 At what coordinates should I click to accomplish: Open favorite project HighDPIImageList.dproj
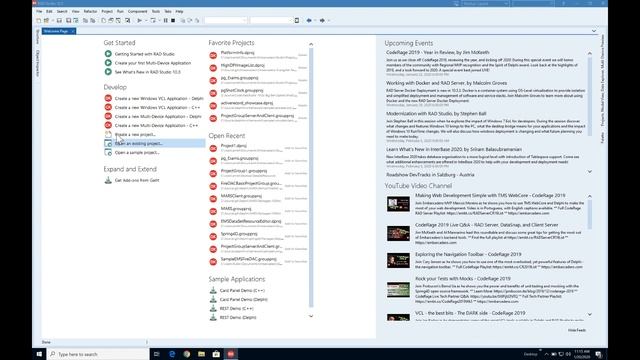pyautogui.click(x=242, y=65)
